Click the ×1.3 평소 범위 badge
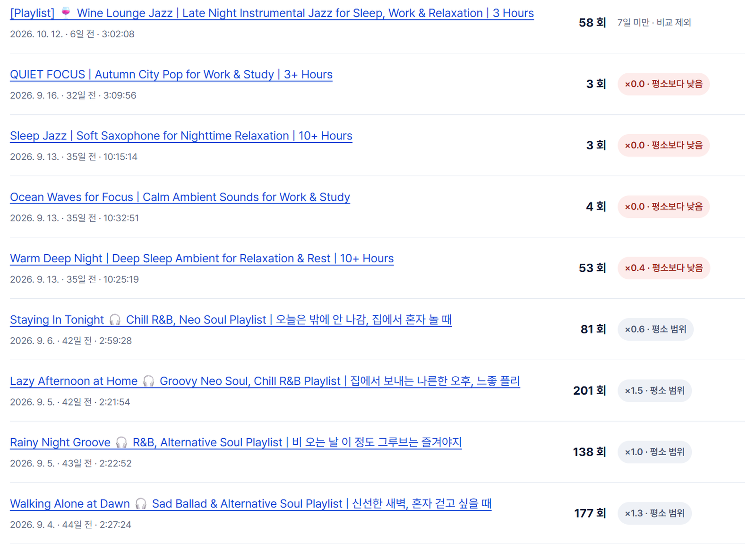The image size is (756, 544). point(654,513)
